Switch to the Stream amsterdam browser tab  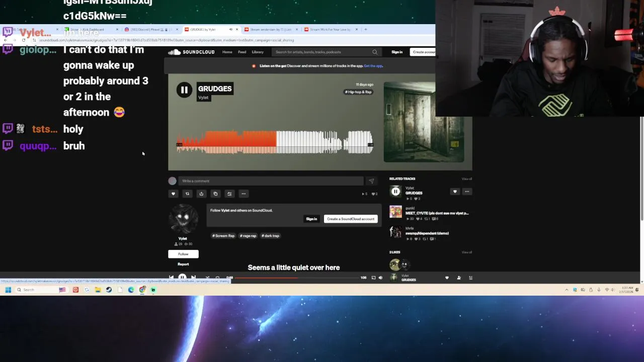[271, 30]
